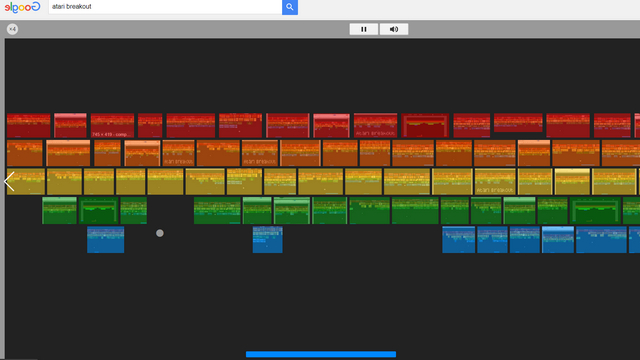Click into the atari breakout search field
Image resolution: width=640 pixels, height=360 pixels.
pos(165,7)
